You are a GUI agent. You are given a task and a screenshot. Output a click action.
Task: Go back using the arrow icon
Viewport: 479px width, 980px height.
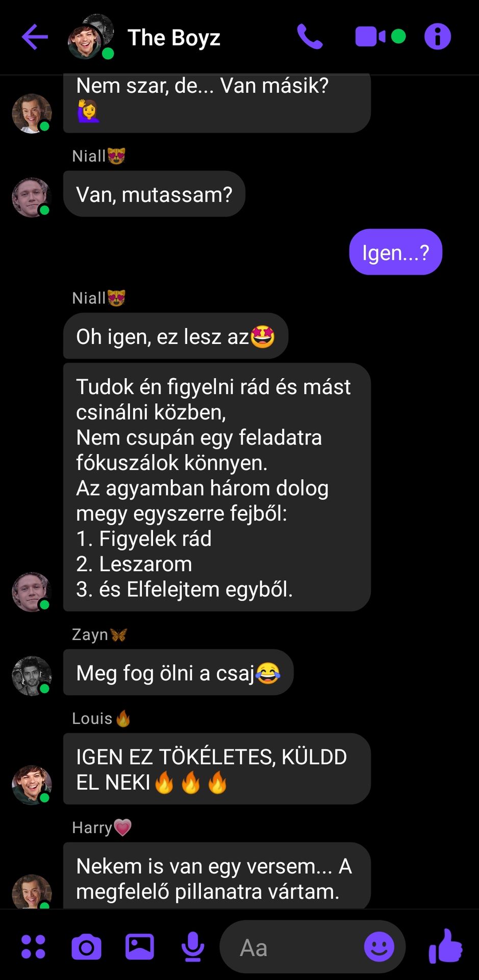click(x=35, y=37)
